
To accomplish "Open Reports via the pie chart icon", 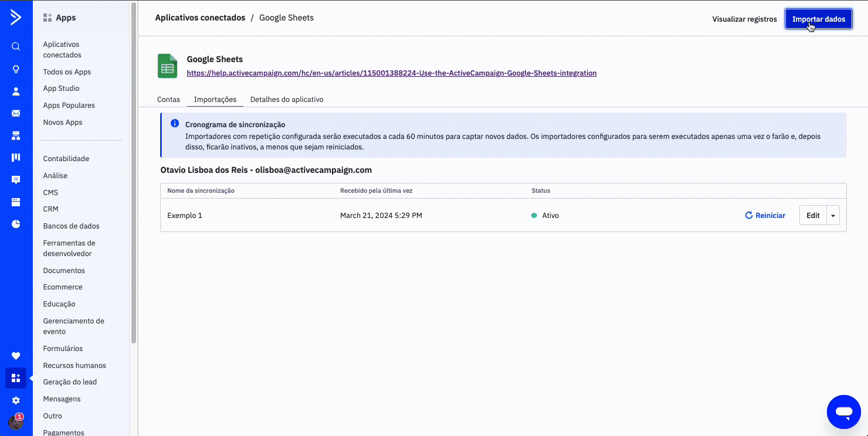I will tap(16, 224).
